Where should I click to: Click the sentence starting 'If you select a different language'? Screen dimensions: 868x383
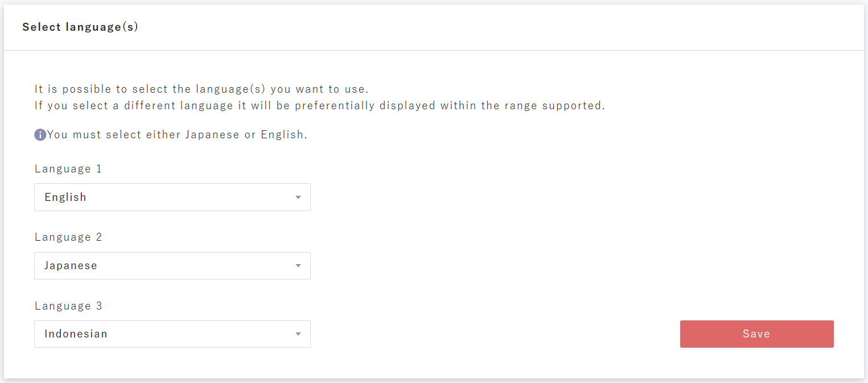pos(319,106)
